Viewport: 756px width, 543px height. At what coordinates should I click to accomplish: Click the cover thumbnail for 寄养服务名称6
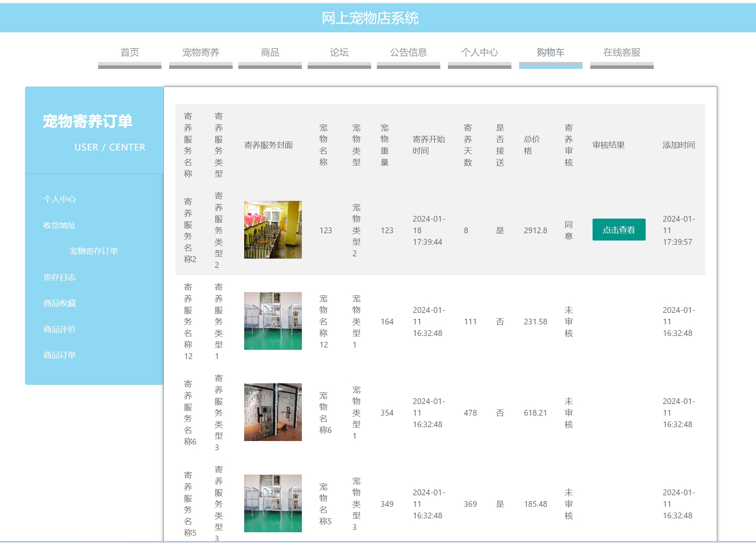273,412
